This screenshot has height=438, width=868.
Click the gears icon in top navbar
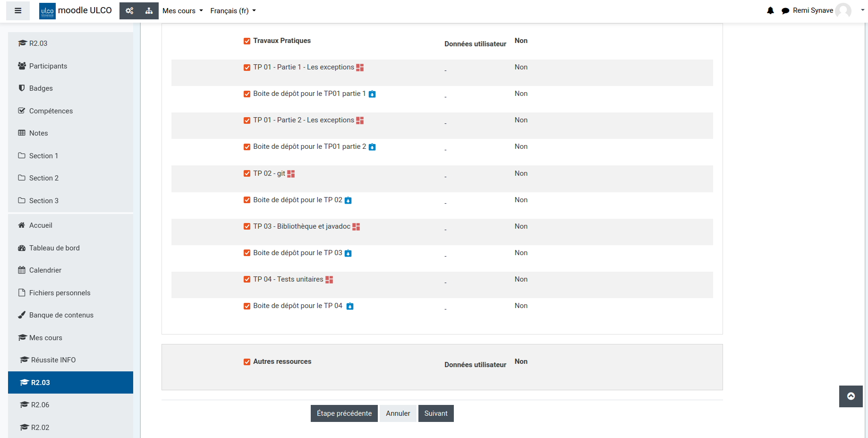point(129,11)
